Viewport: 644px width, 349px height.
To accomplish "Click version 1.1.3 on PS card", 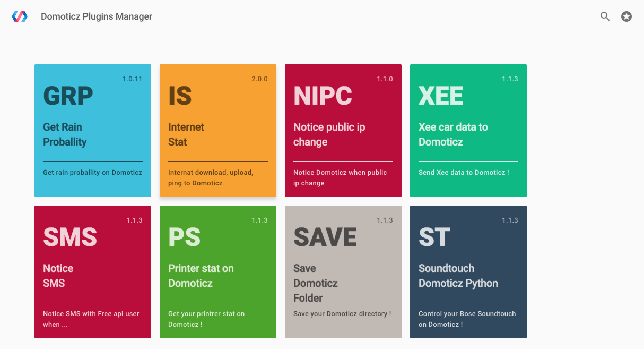I will click(260, 220).
